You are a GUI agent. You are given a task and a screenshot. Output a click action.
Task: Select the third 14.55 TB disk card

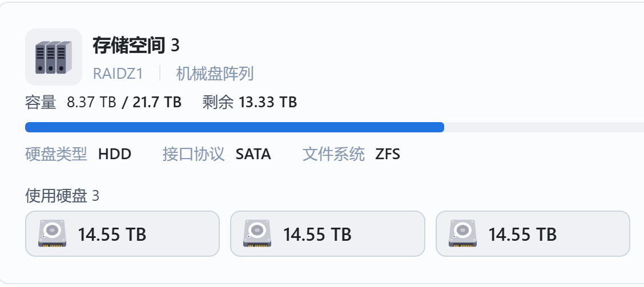tap(533, 234)
